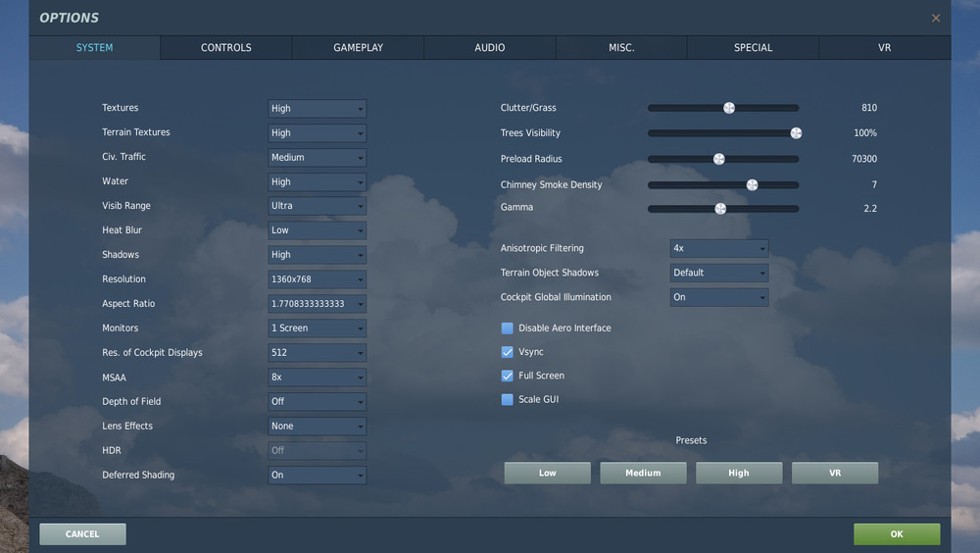The height and width of the screenshot is (553, 980).
Task: Open the Resolution dropdown showing 1360x768
Action: 317,279
